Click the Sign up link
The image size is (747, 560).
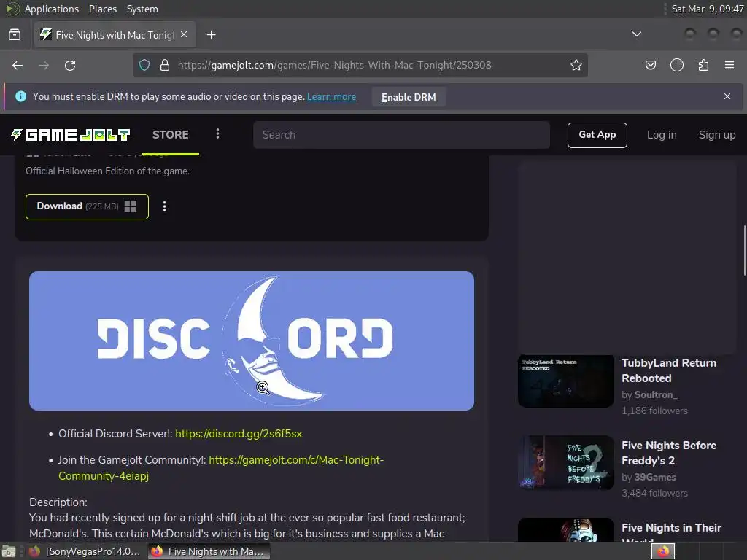[717, 135]
